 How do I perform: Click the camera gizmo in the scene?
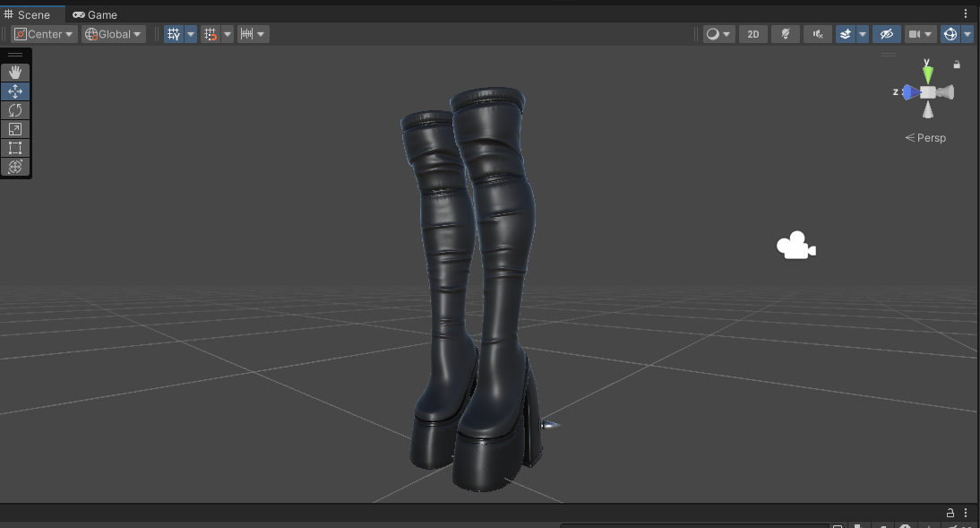(795, 246)
